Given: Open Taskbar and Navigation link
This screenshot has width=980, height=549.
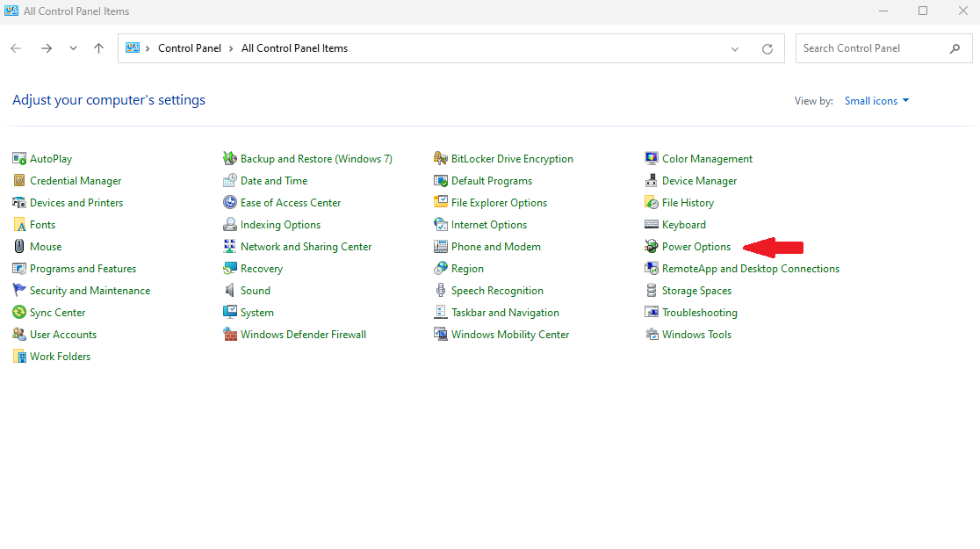Looking at the screenshot, I should click(x=505, y=313).
